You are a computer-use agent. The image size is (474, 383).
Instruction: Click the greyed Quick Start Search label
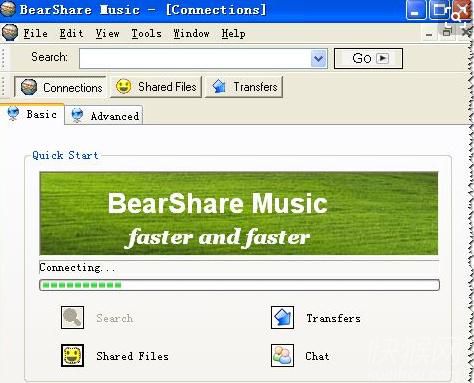115,318
